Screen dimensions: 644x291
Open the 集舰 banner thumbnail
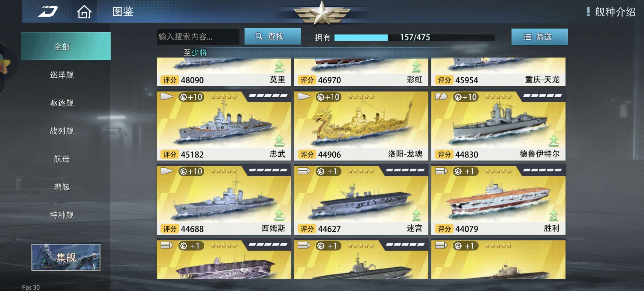click(x=66, y=257)
